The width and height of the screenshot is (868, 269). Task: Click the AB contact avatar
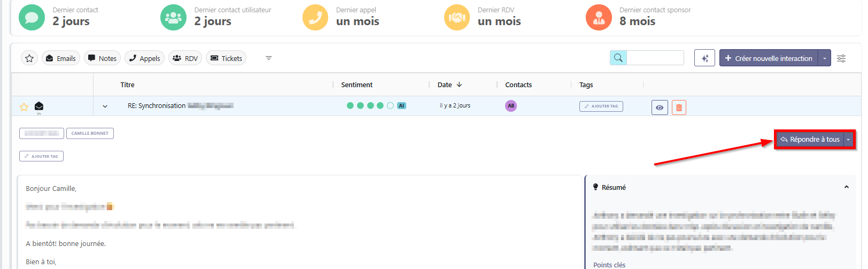click(x=511, y=106)
